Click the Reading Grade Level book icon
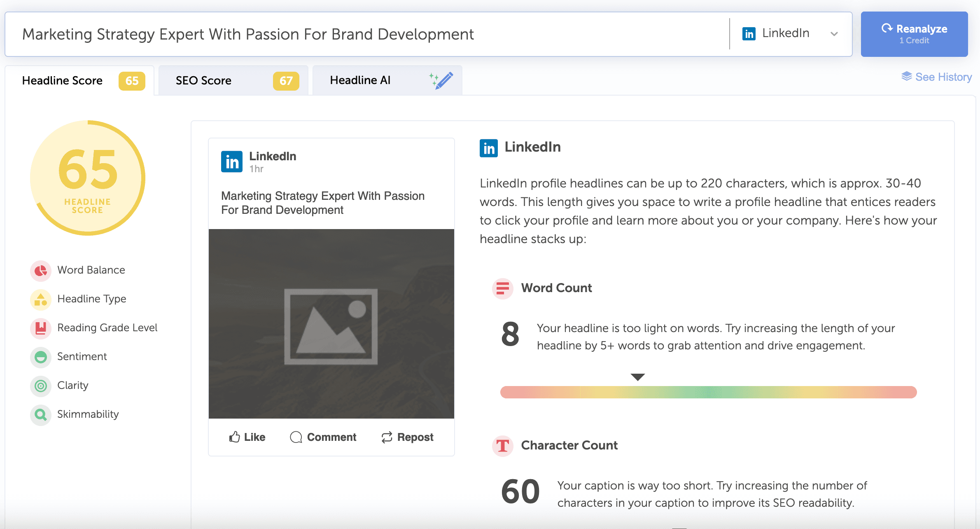This screenshot has height=529, width=980. tap(40, 328)
